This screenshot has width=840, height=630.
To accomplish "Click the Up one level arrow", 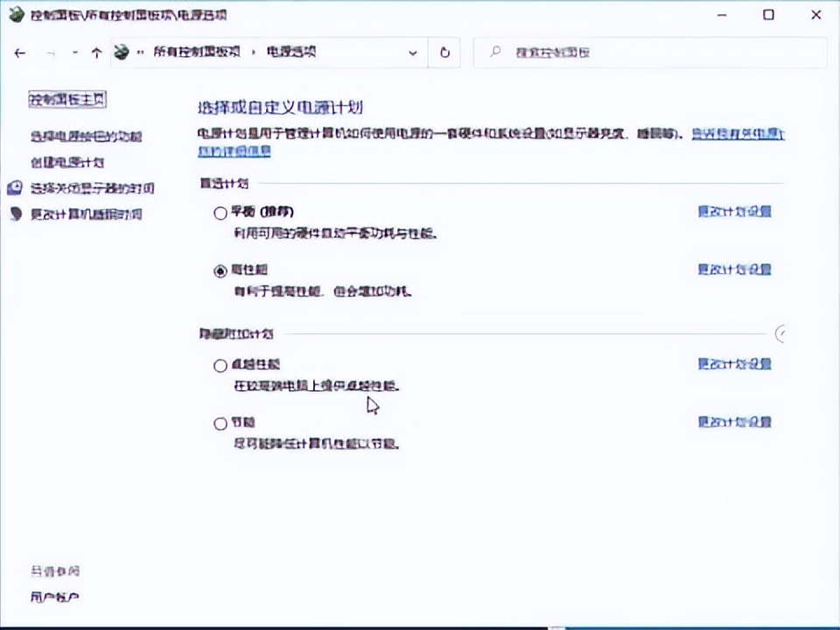I will coord(96,52).
